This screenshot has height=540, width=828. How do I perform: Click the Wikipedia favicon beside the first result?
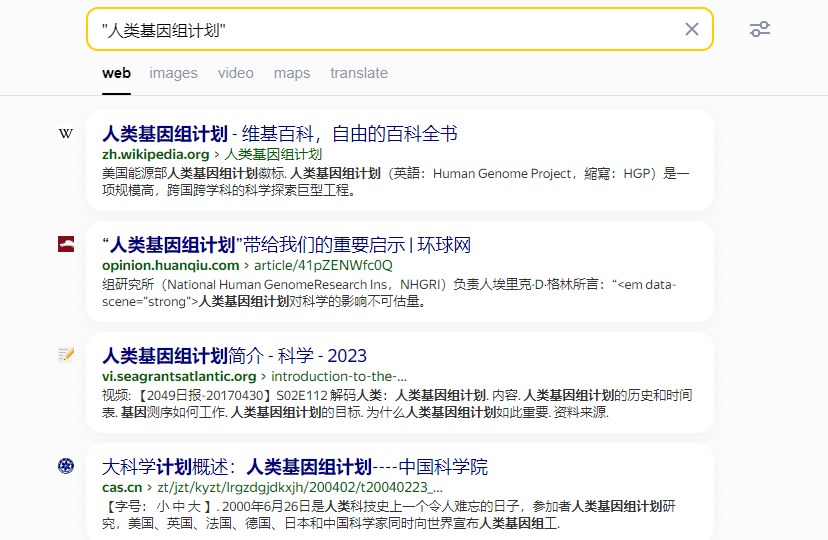pyautogui.click(x=66, y=134)
